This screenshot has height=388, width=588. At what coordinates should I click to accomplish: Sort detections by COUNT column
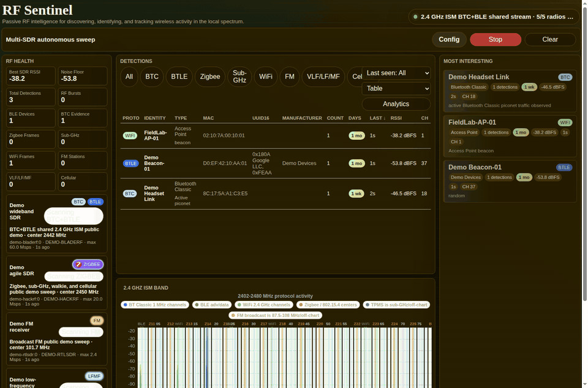(x=335, y=118)
